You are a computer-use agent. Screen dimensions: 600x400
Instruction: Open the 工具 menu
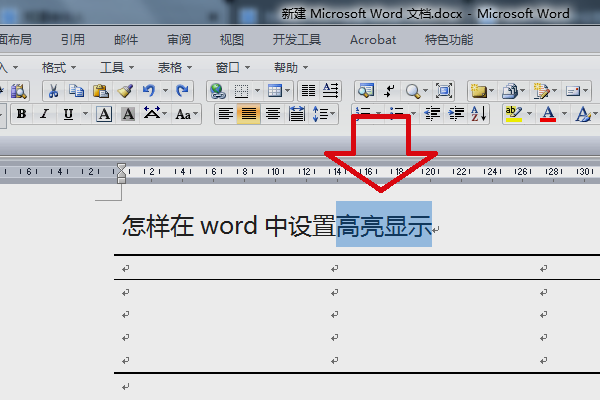tap(117, 68)
